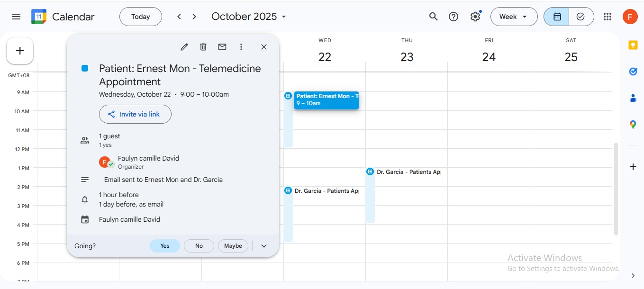Expand more RSVP options chevron
The image size is (644, 289).
tap(264, 246)
